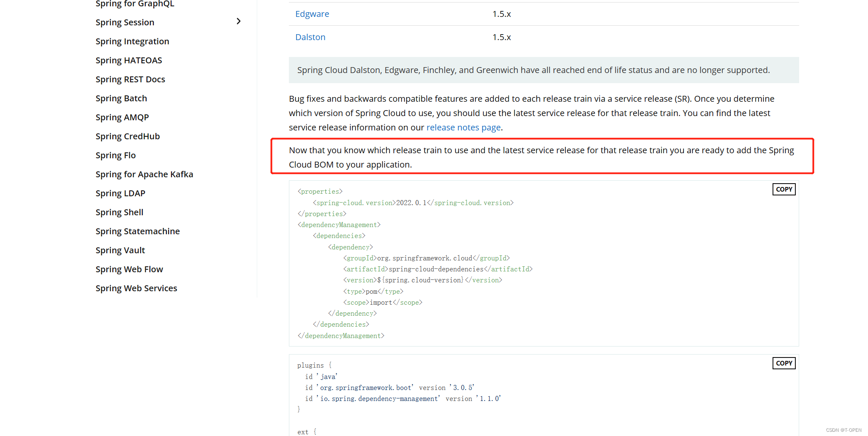The width and height of the screenshot is (868, 436).
Task: Open Spring for Apache Kafka
Action: [144, 174]
